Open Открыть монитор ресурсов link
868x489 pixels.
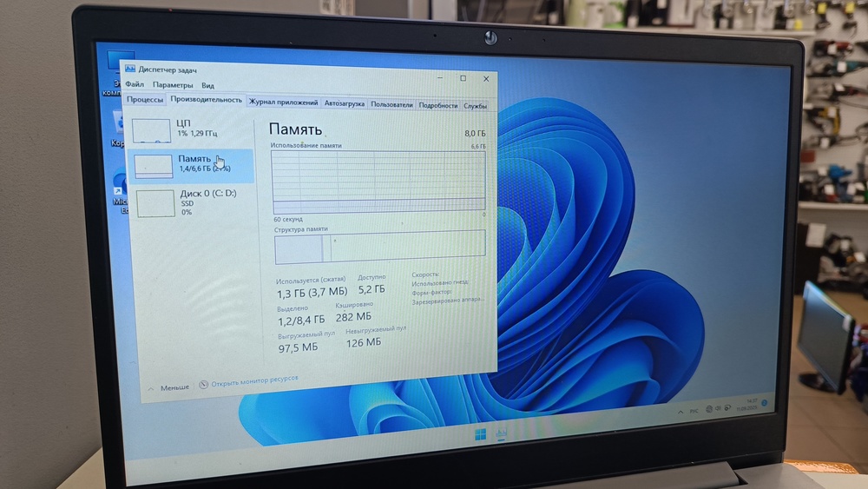coord(254,381)
